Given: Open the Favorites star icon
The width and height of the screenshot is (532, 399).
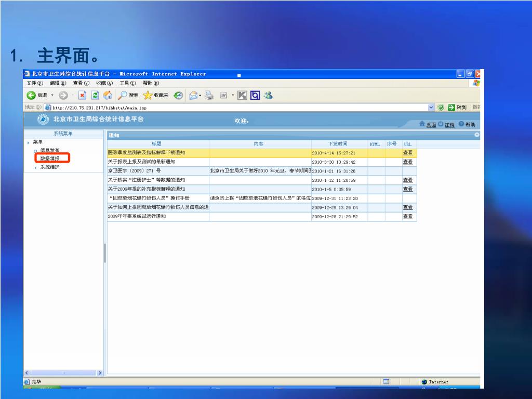Looking at the screenshot, I should (x=147, y=96).
